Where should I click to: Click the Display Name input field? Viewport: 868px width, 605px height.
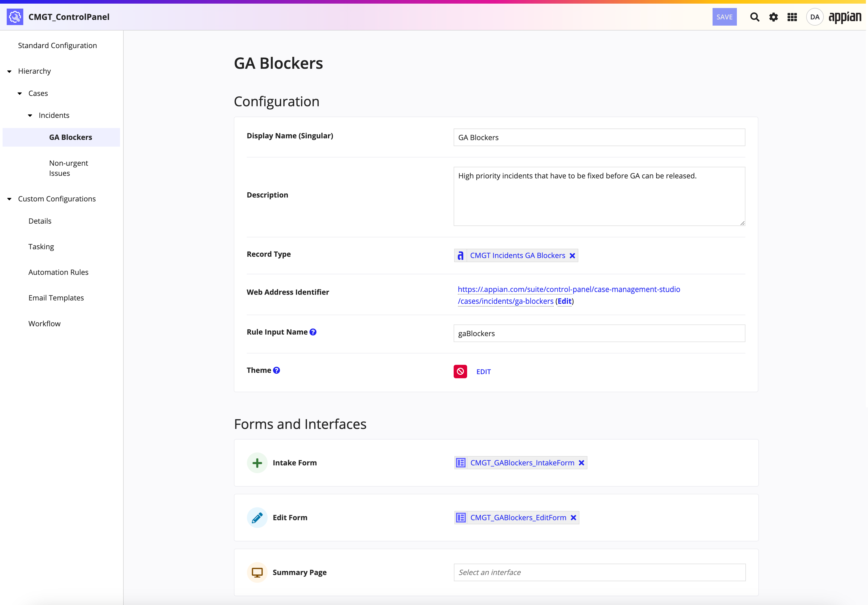[599, 138]
